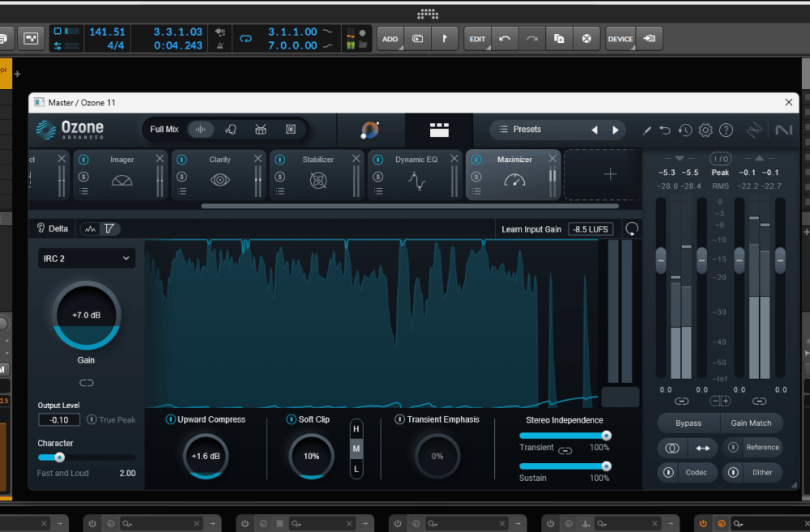Open the Ozone undo history clock
The height and width of the screenshot is (532, 810).
pyautogui.click(x=685, y=130)
